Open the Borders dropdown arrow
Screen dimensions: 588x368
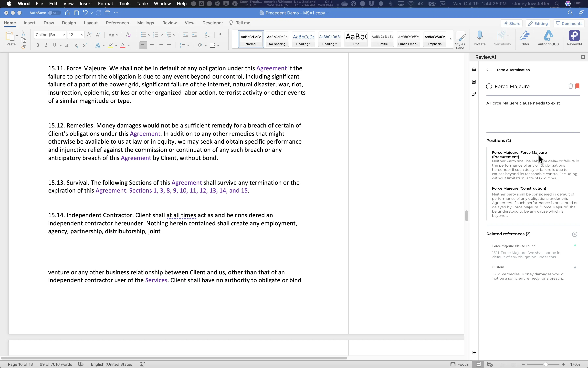point(218,45)
